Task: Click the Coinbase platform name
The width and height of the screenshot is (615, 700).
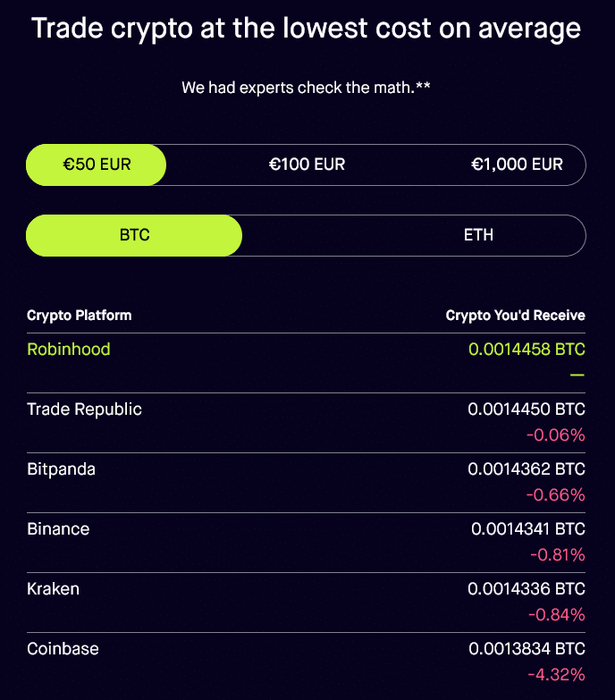Action: coord(63,649)
